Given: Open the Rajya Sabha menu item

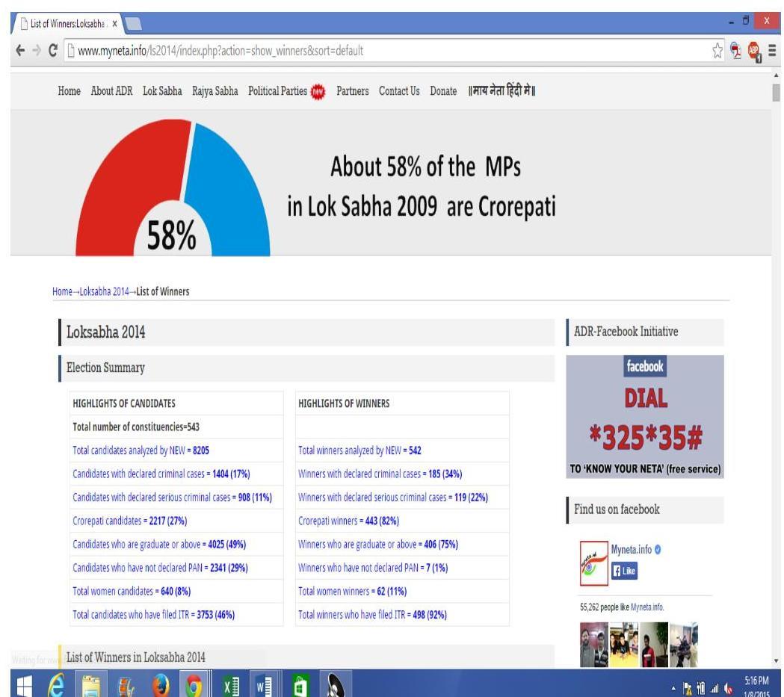Looking at the screenshot, I should pyautogui.click(x=214, y=91).
